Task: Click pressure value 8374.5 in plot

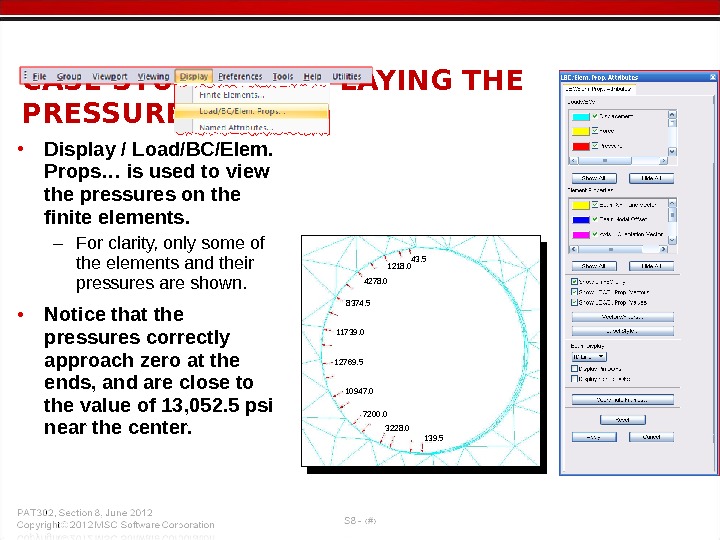Action: tap(358, 303)
